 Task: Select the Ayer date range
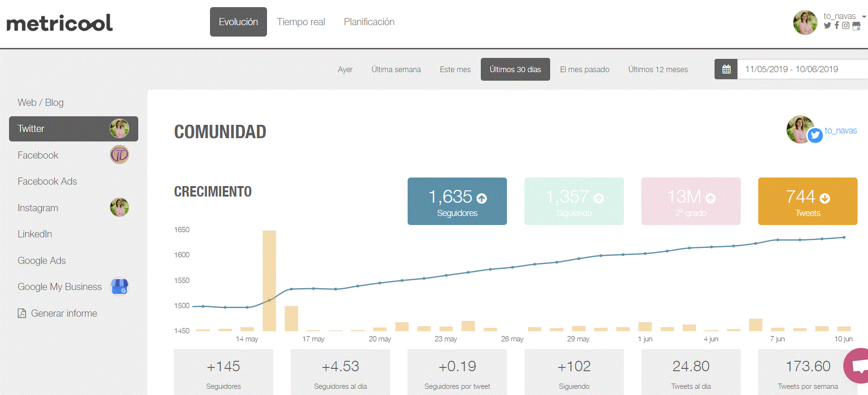point(345,69)
